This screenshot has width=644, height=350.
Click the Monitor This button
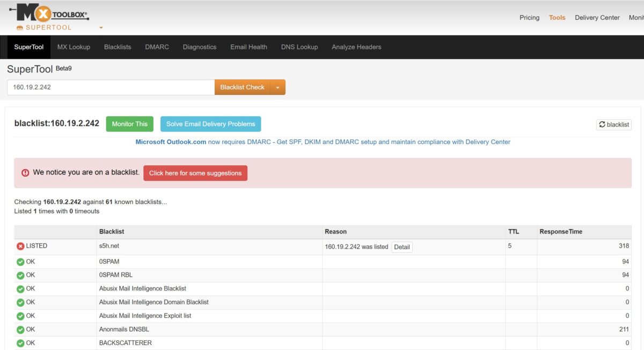tap(130, 124)
